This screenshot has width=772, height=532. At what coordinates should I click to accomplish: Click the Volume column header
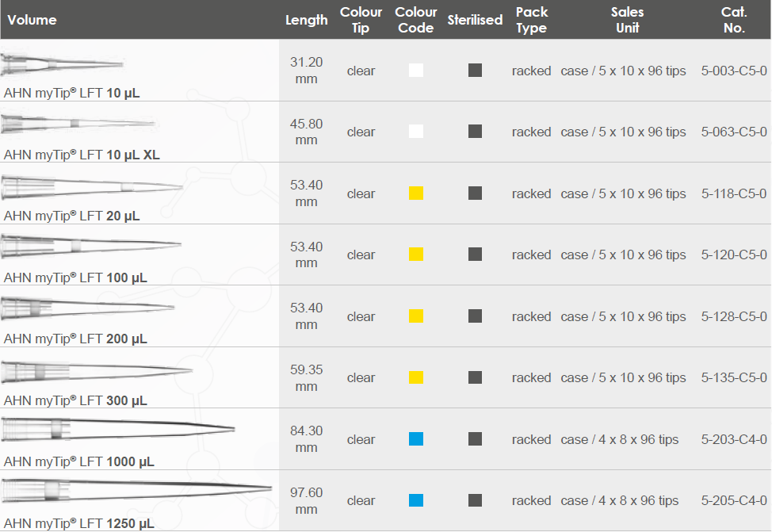(32, 20)
